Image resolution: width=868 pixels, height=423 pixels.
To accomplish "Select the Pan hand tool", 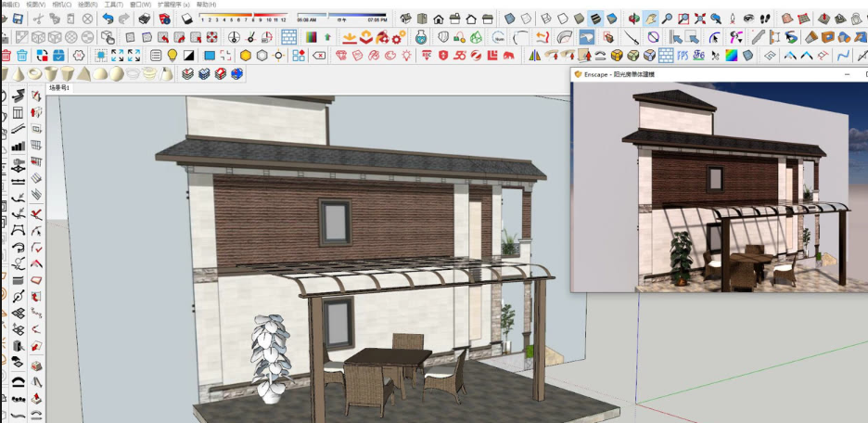I will tap(650, 19).
